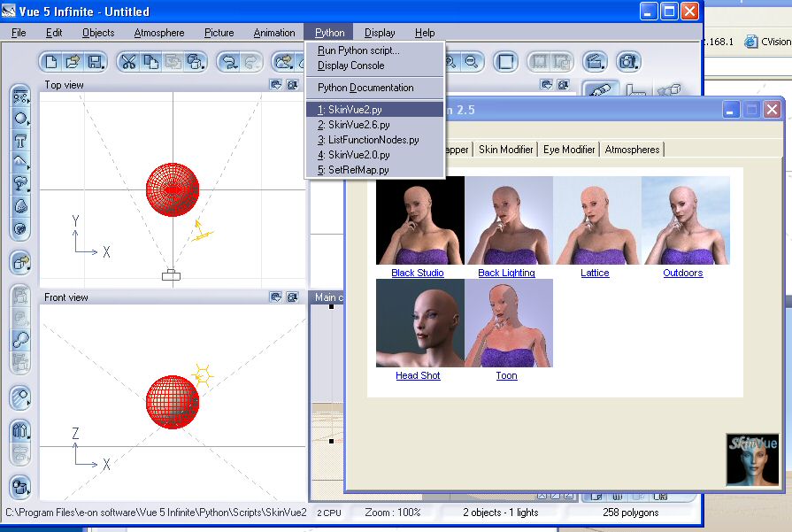Switch to the Atmospheres tab
This screenshot has height=532, width=792.
pyautogui.click(x=632, y=150)
